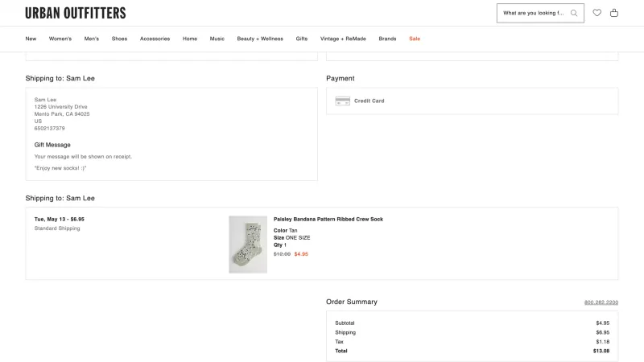
Task: Click the crossed-out $12.00 price
Action: click(x=282, y=254)
